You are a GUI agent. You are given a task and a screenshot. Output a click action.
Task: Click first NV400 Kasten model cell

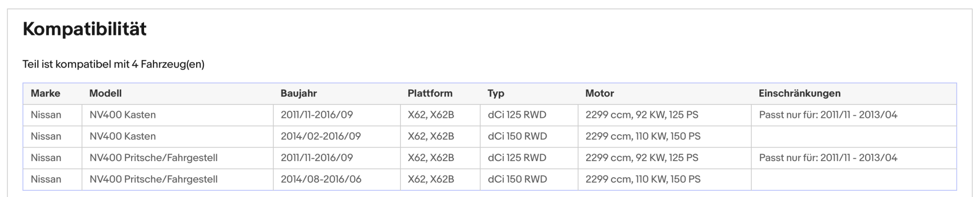pyautogui.click(x=178, y=115)
